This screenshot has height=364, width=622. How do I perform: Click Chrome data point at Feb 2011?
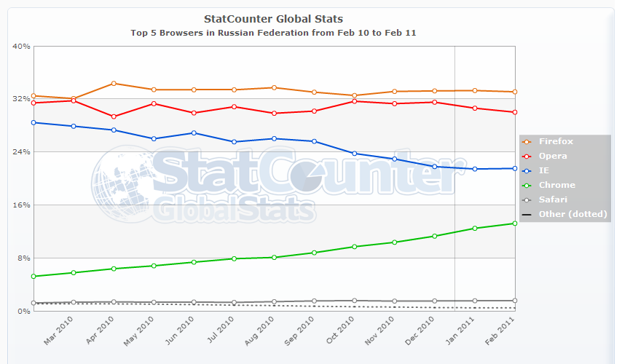click(515, 223)
